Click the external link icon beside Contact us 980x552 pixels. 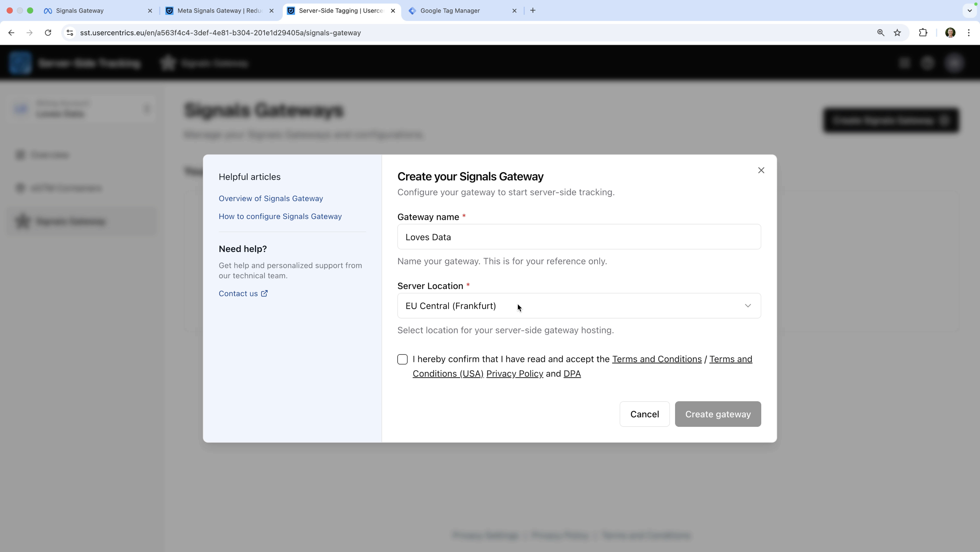coord(264,294)
